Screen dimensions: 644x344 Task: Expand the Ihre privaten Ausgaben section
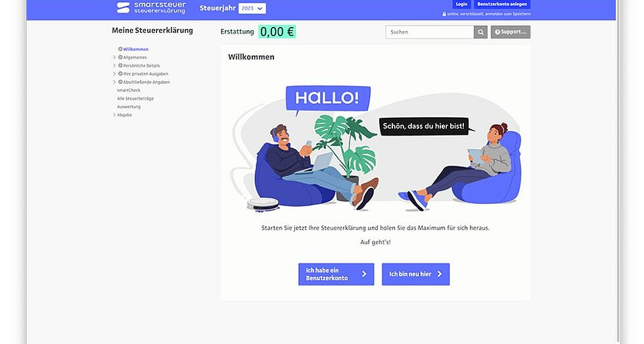point(114,74)
